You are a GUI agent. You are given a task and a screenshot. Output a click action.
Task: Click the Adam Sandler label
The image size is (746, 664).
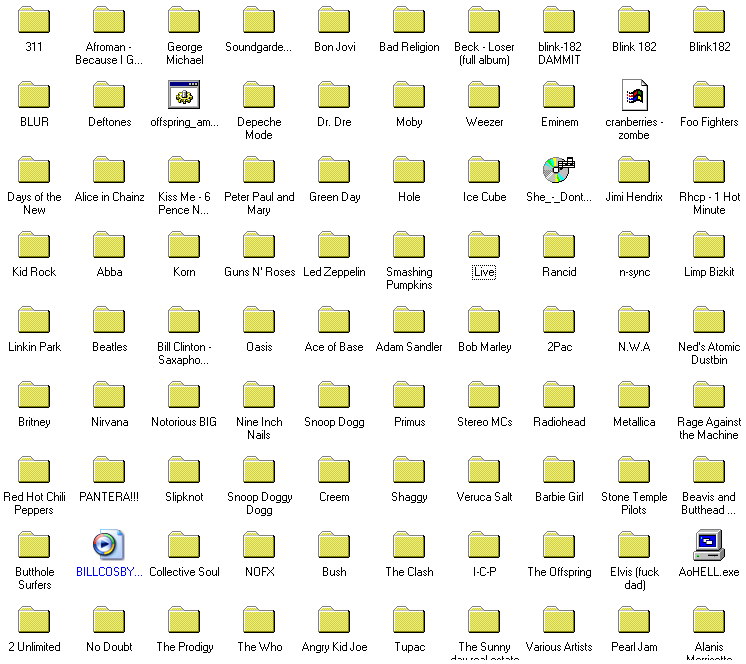click(x=409, y=347)
